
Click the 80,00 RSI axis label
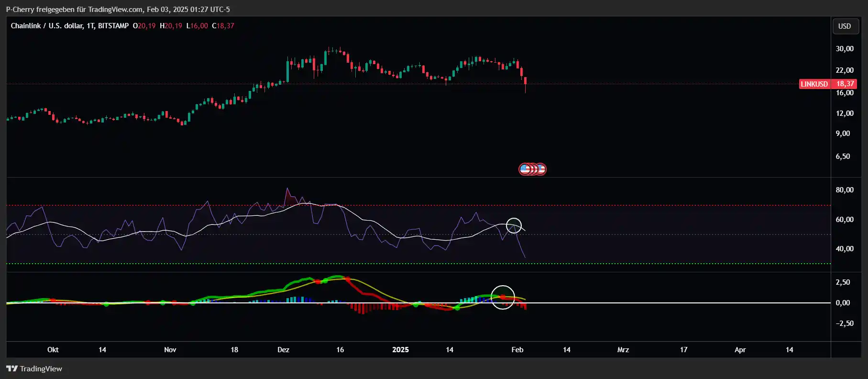tap(845, 190)
